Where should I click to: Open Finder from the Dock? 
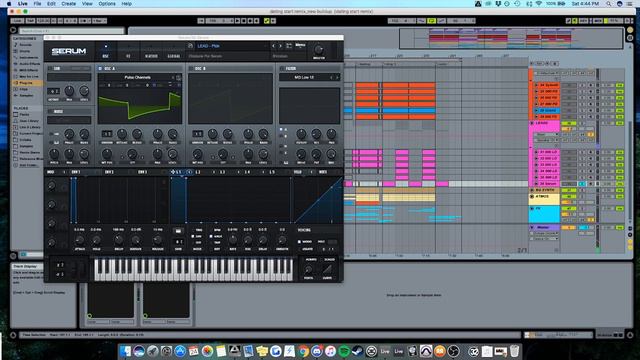coord(125,351)
